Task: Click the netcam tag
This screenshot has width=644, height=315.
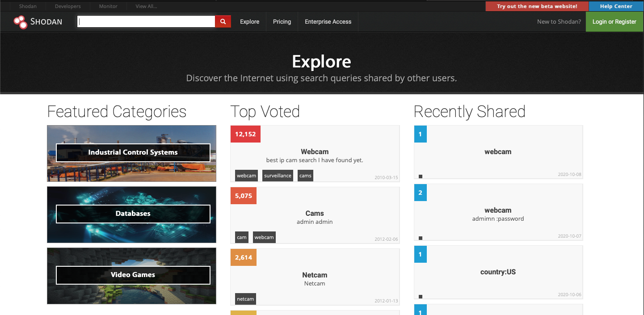Action: click(x=245, y=299)
